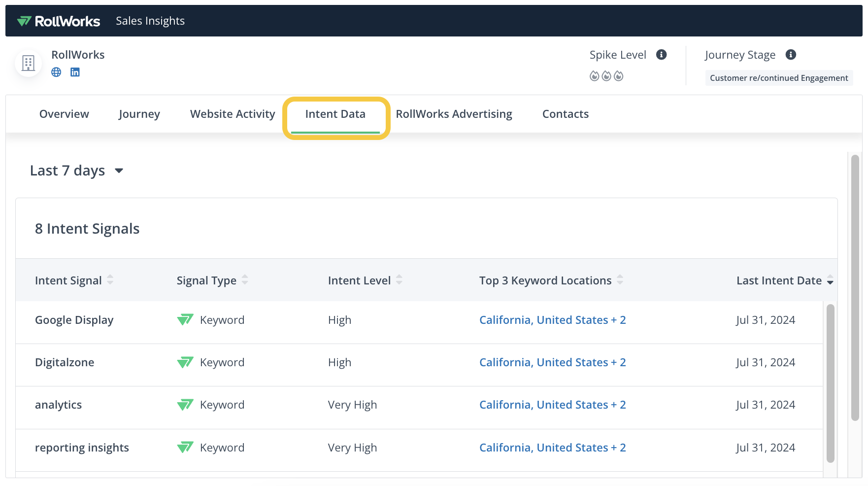
Task: Go to the Contacts tab
Action: click(x=565, y=114)
